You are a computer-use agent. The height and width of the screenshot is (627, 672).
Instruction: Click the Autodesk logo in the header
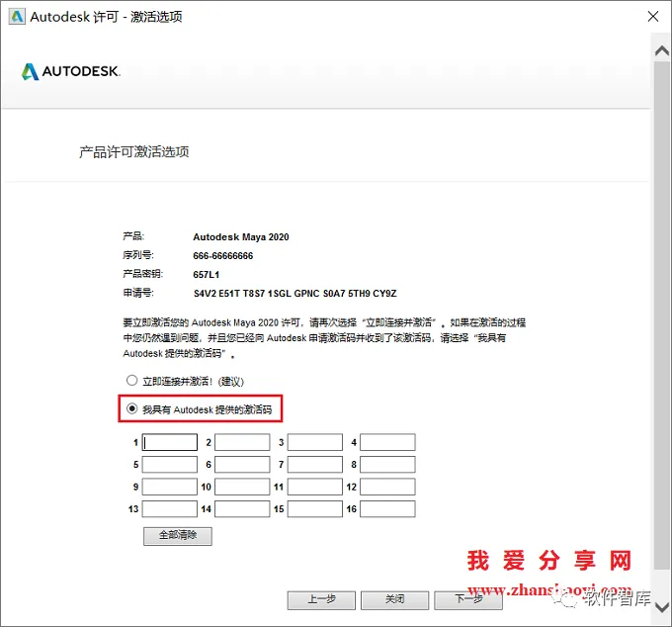click(x=71, y=71)
